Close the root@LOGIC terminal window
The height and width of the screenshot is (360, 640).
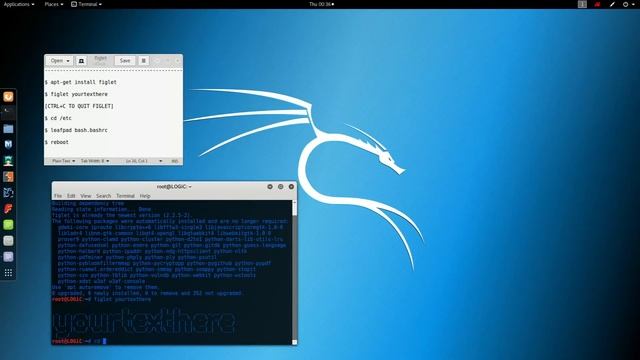291,187
